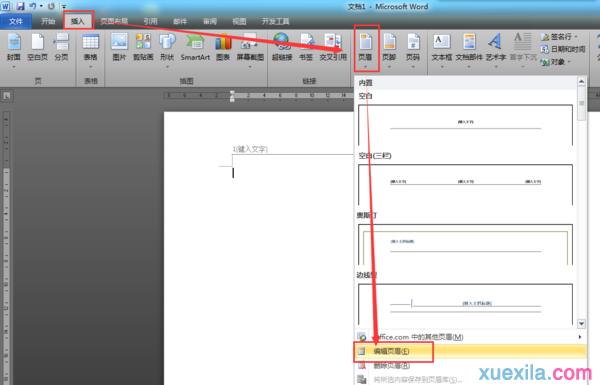Open the Mailings (邮件) tab
The image size is (600, 385).
pyautogui.click(x=180, y=21)
